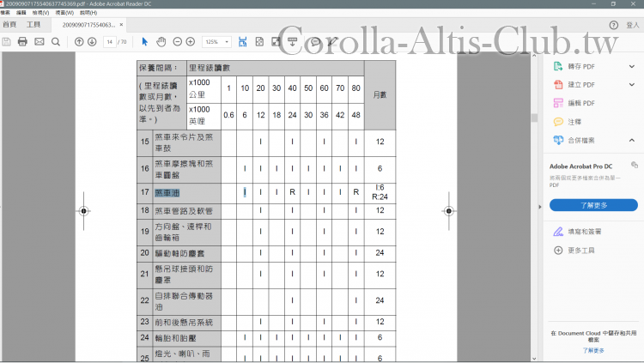Go to previous page with up arrow
Image resolution: width=644 pixels, height=363 pixels.
tap(79, 41)
